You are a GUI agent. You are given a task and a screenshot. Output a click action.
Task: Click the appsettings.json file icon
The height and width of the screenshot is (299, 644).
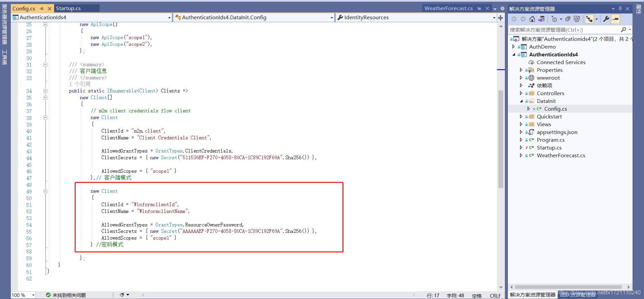tap(531, 132)
